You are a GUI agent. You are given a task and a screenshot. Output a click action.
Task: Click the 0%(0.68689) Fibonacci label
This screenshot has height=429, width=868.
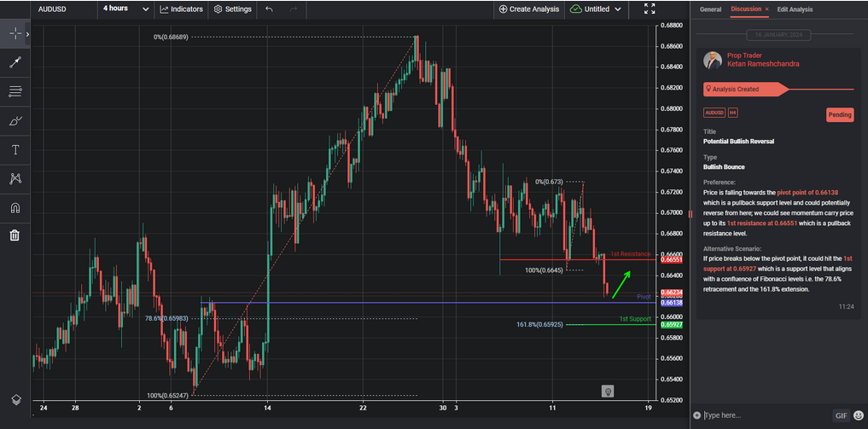171,37
